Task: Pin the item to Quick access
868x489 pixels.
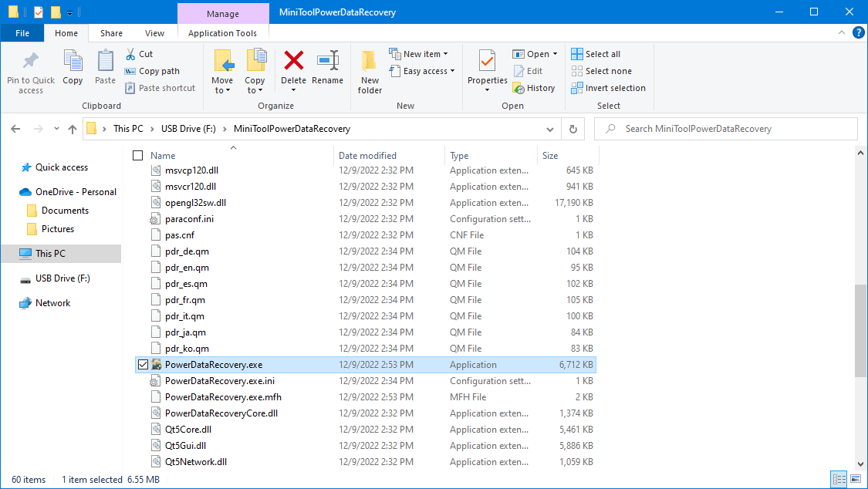Action: click(30, 73)
